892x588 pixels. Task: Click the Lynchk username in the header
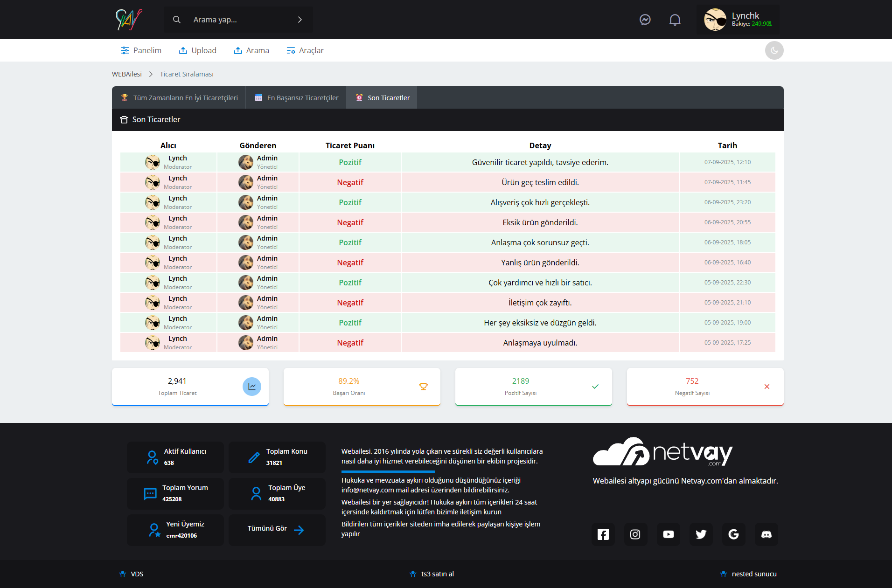(x=746, y=15)
